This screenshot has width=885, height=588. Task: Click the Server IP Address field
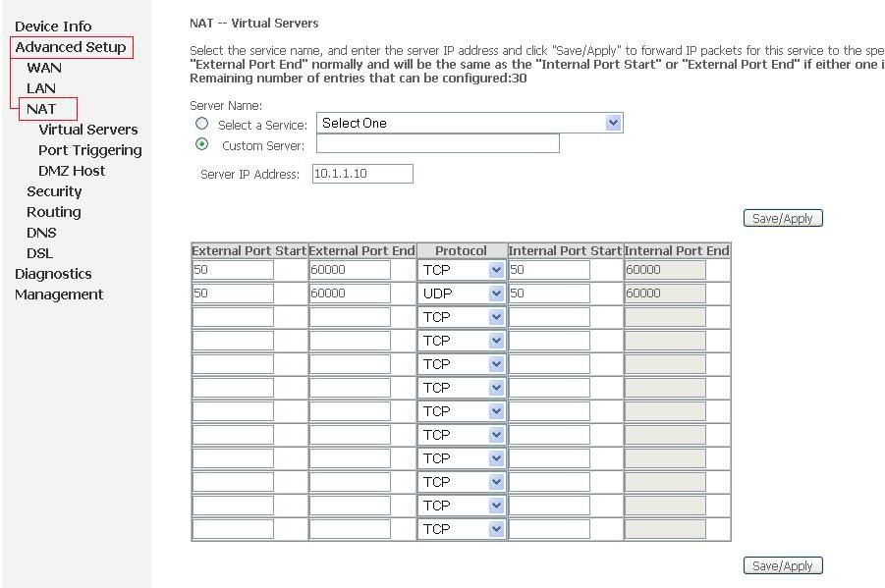click(x=361, y=174)
